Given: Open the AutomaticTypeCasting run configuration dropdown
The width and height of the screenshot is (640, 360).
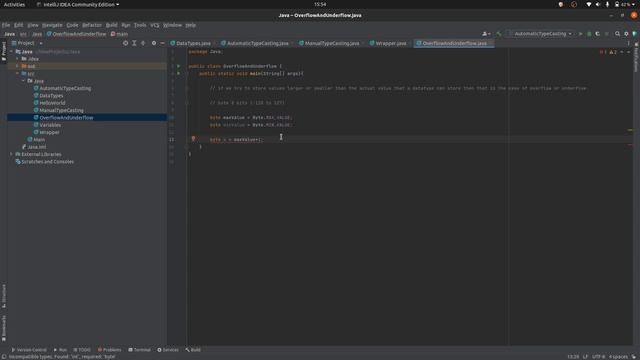Looking at the screenshot, I should tap(540, 34).
